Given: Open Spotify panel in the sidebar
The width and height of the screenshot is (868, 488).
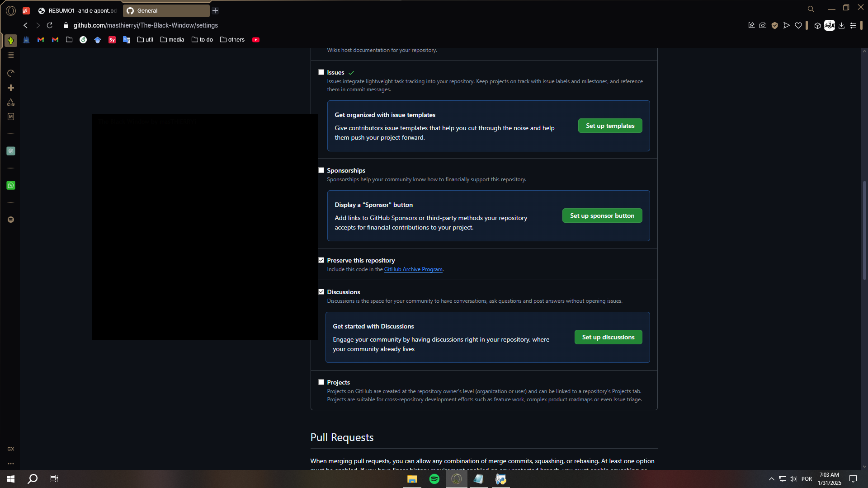Looking at the screenshot, I should point(11,220).
